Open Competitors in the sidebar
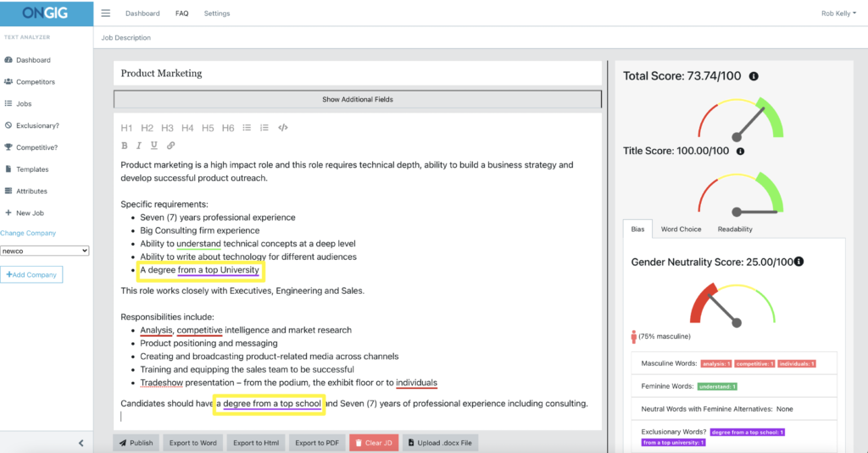The image size is (868, 453). pos(30,82)
